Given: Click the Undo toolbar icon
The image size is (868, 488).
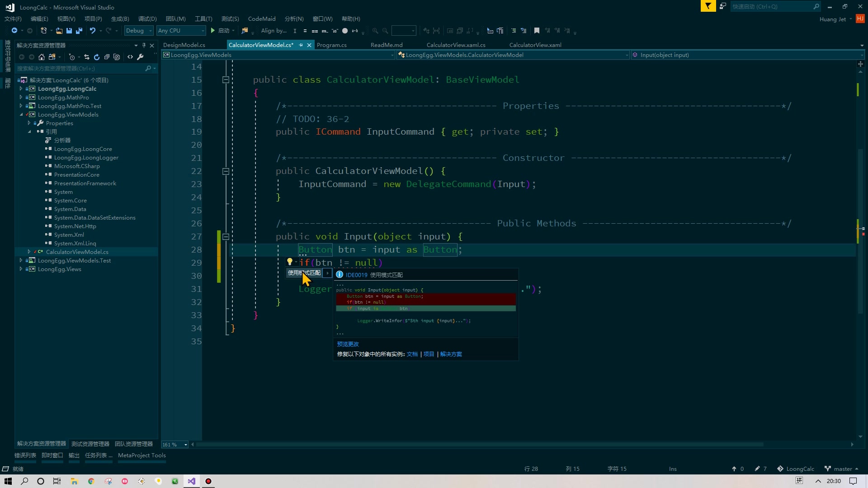Looking at the screenshot, I should (92, 31).
